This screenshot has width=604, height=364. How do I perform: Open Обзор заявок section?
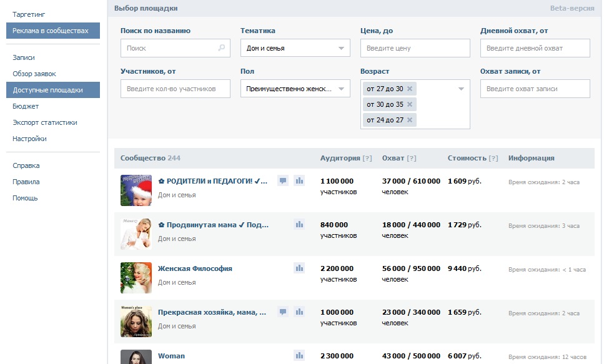tap(34, 74)
